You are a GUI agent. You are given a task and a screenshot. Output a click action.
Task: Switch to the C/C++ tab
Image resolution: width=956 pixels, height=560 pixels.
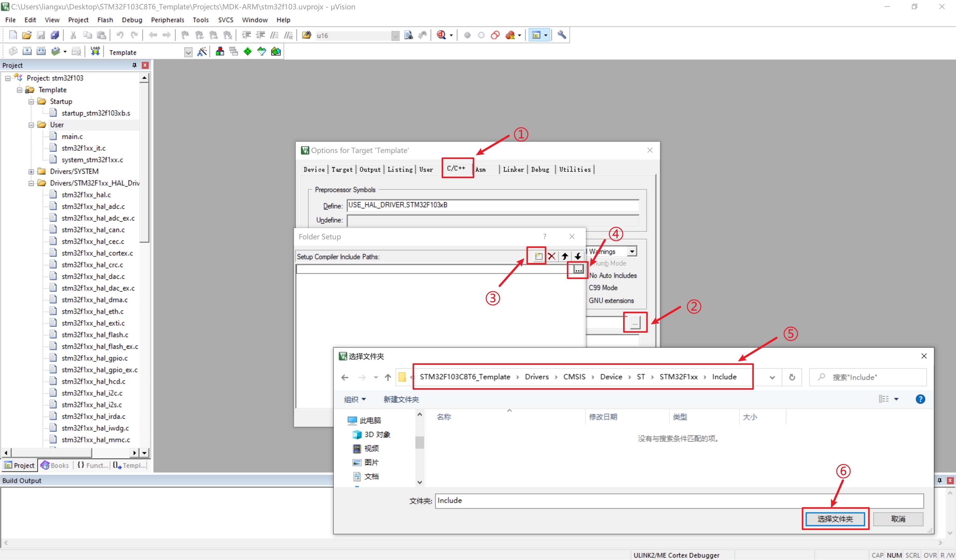pos(456,168)
